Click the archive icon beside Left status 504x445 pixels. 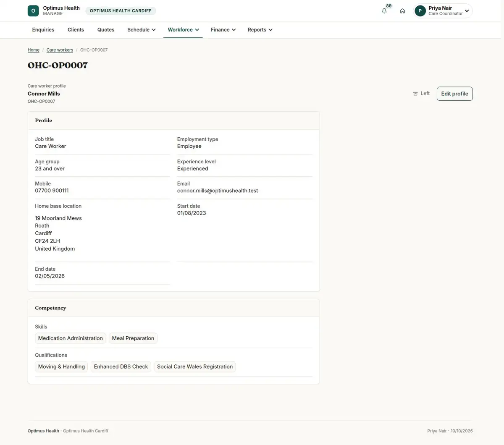415,94
